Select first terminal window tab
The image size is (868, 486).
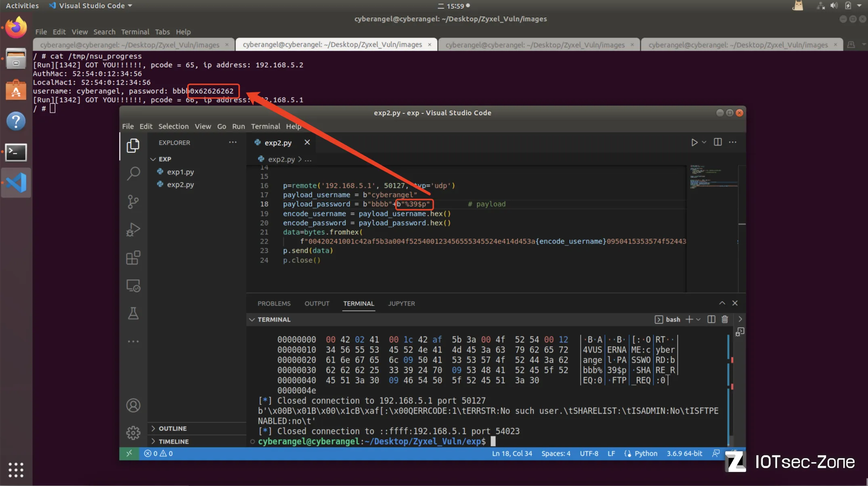point(133,45)
